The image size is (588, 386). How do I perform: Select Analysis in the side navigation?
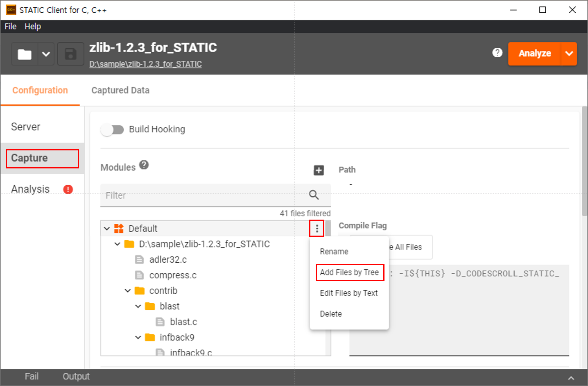[x=30, y=189]
